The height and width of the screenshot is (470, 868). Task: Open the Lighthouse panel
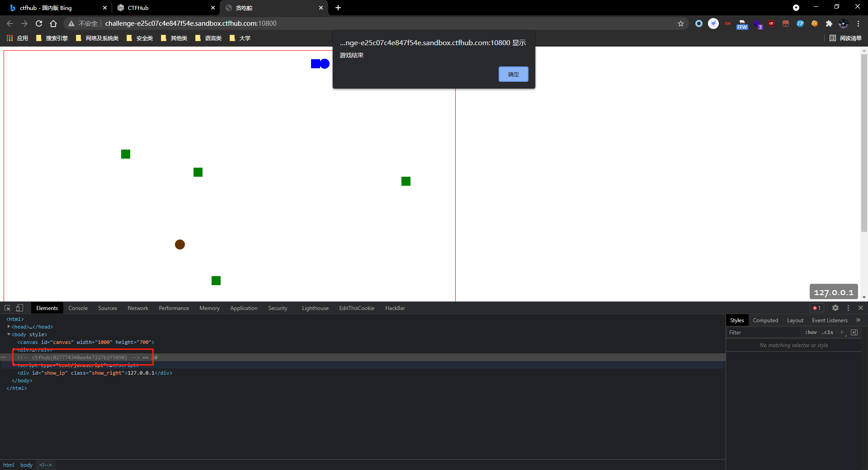pos(316,308)
